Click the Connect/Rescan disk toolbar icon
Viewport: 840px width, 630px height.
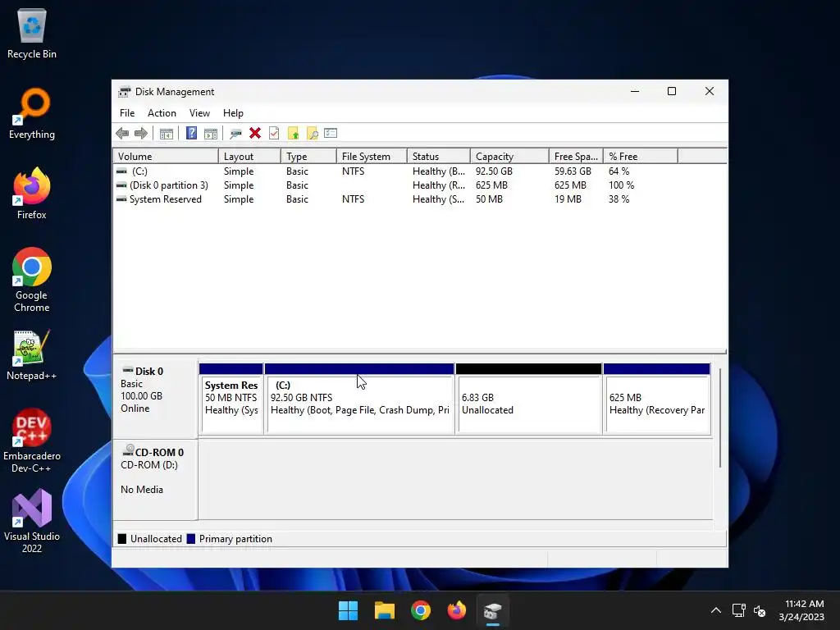pyautogui.click(x=235, y=134)
